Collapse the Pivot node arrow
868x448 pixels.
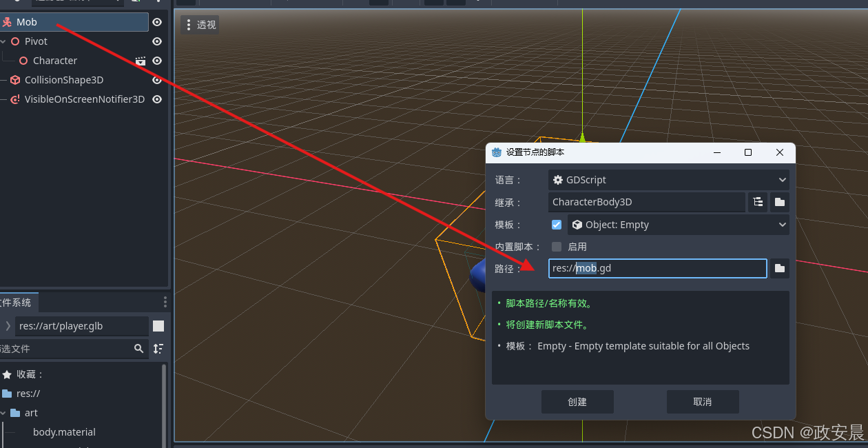pos(3,41)
